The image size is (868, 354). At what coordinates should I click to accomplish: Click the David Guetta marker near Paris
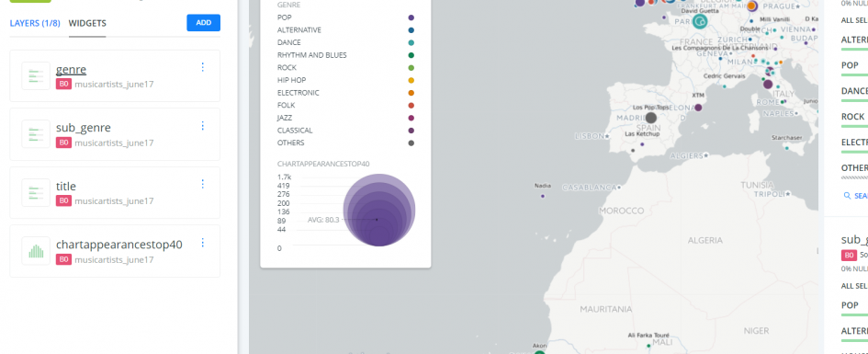(700, 21)
